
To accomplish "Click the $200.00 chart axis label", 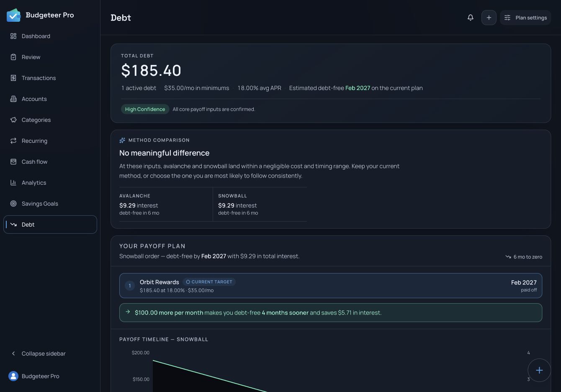I will point(141,353).
